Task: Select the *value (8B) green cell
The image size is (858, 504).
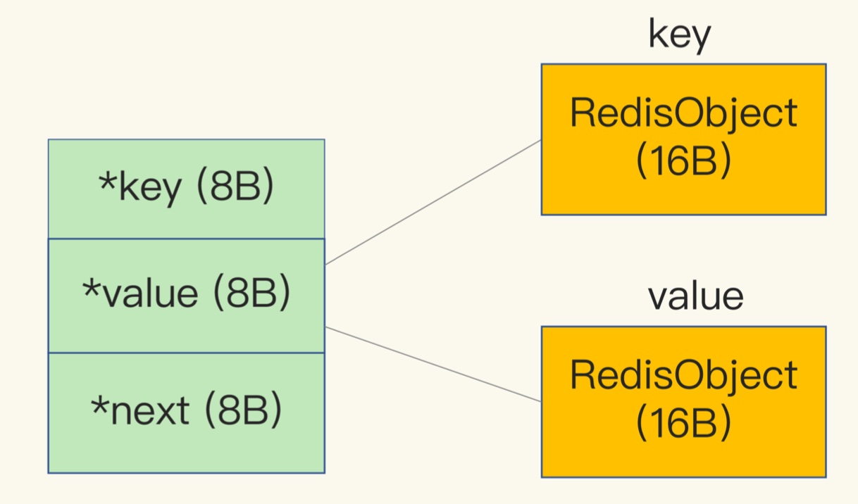Action: click(x=186, y=296)
